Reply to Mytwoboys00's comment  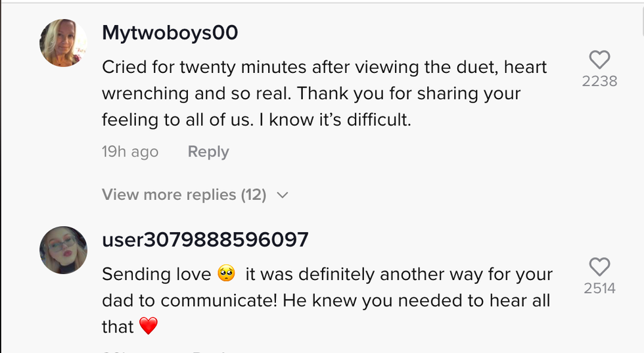(208, 152)
